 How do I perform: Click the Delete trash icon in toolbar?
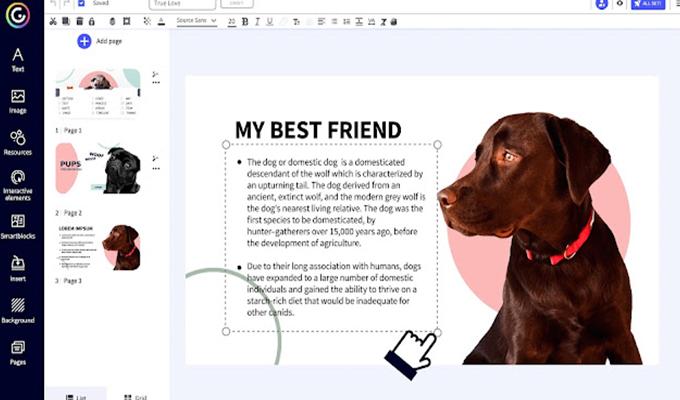79,21
